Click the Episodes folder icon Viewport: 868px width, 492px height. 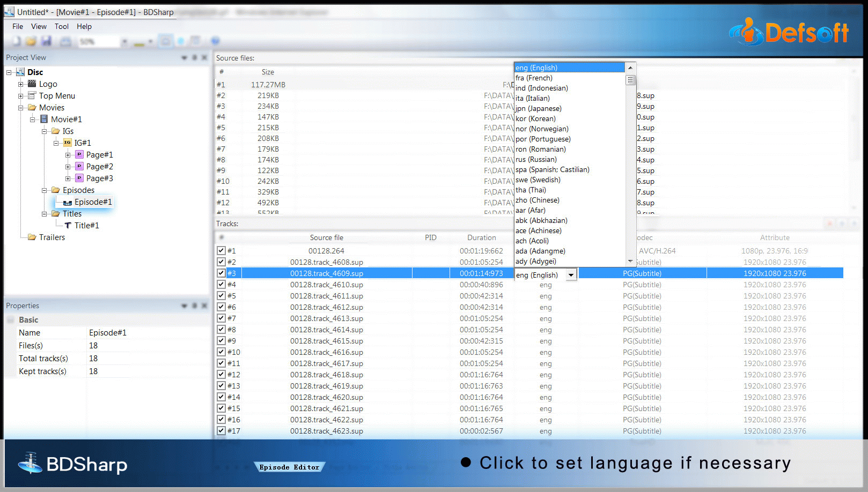[56, 190]
